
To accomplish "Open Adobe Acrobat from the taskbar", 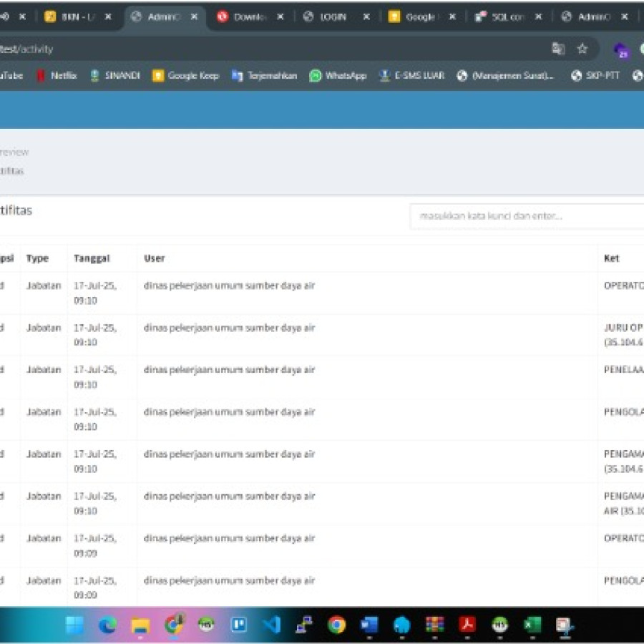I will click(x=467, y=625).
